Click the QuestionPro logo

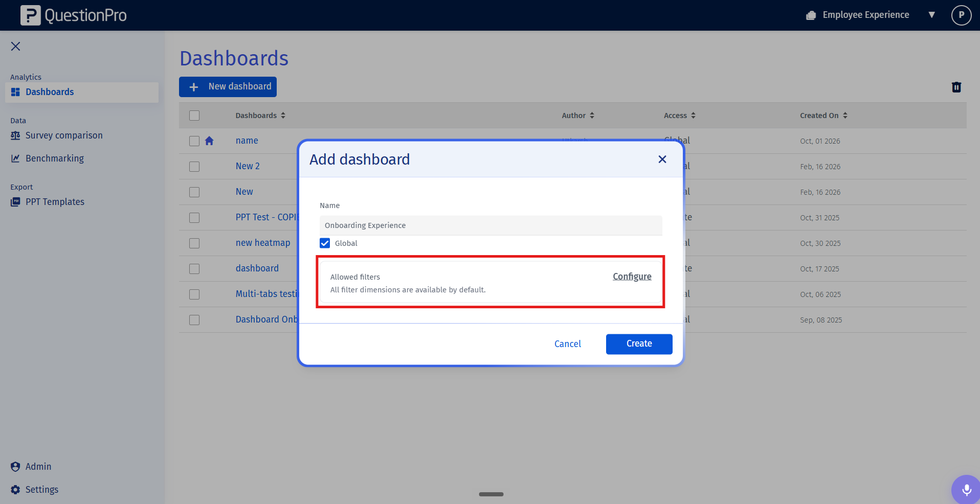pos(74,15)
